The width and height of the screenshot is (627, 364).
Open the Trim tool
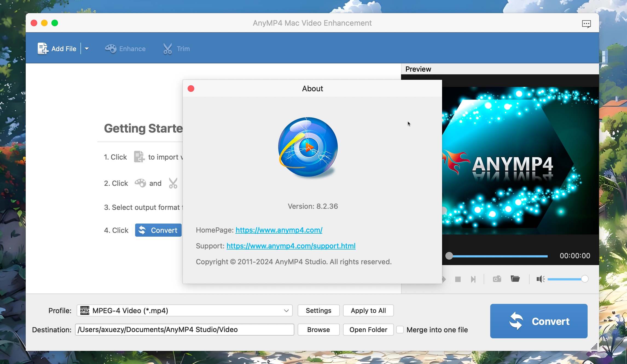[x=176, y=49]
